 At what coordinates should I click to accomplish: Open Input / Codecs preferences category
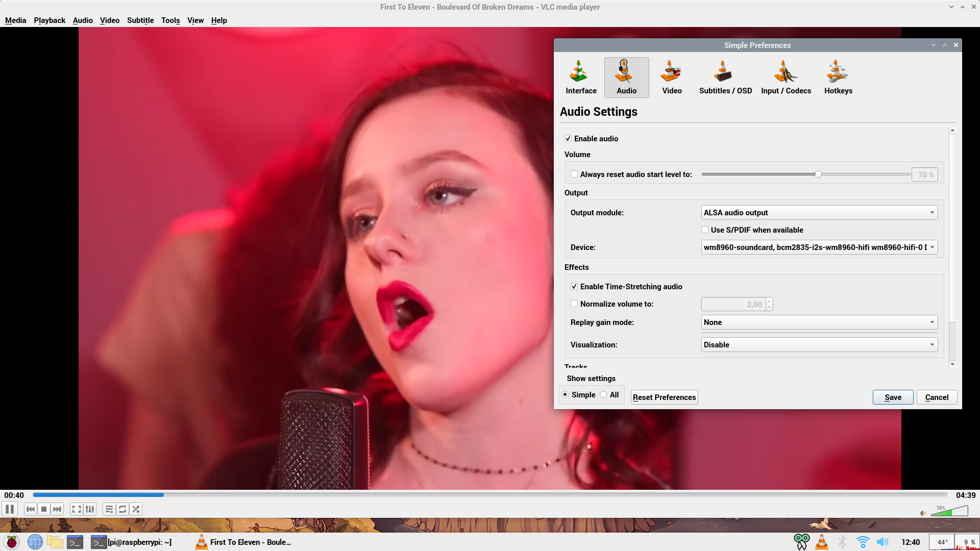786,78
